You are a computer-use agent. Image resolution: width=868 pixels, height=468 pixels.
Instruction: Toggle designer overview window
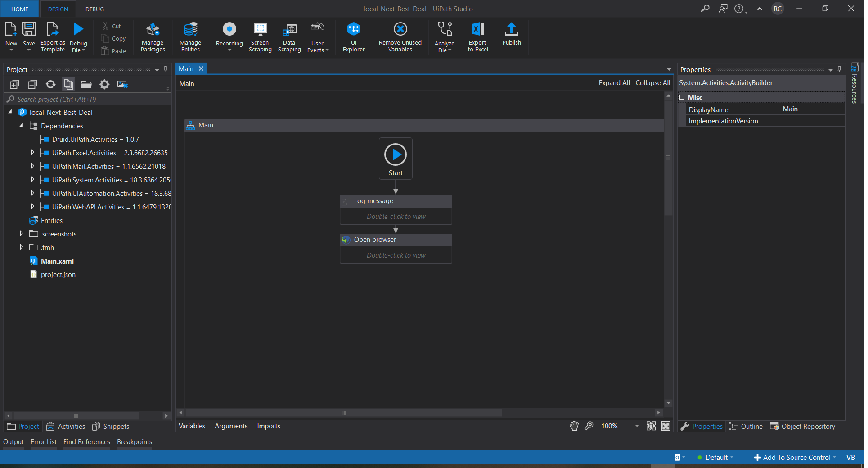666,426
